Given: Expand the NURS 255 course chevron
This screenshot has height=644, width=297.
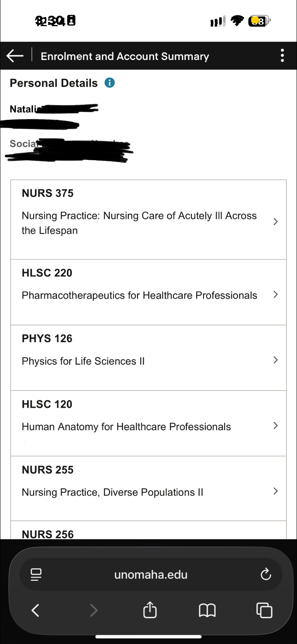Looking at the screenshot, I should 276,491.
